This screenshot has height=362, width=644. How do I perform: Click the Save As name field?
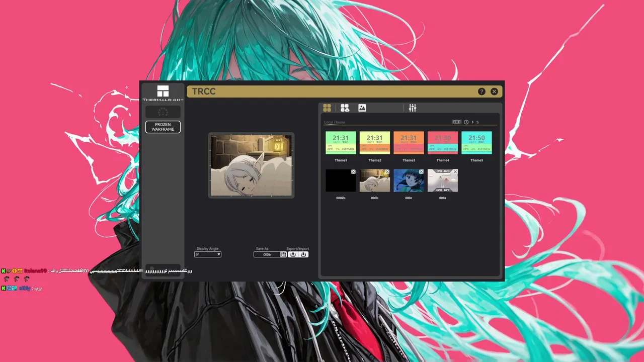coord(267,254)
